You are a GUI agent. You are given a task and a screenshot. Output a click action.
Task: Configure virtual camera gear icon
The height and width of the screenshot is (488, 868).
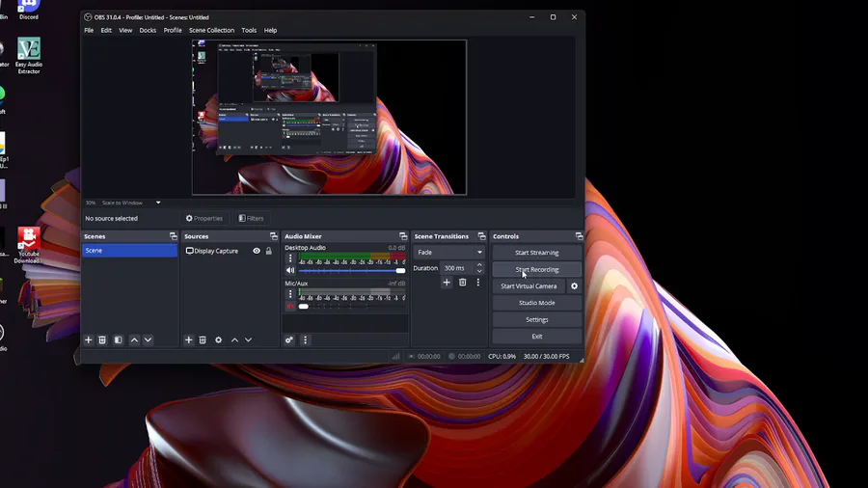coord(574,286)
